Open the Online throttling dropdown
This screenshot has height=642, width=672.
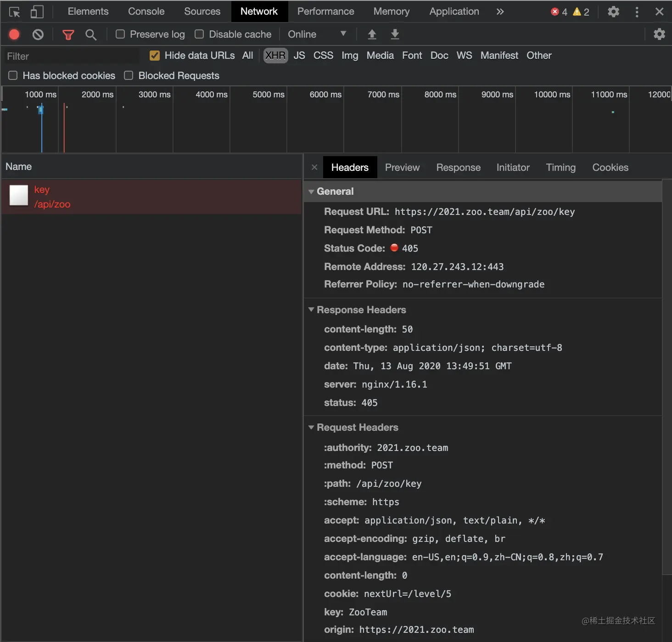click(x=317, y=34)
